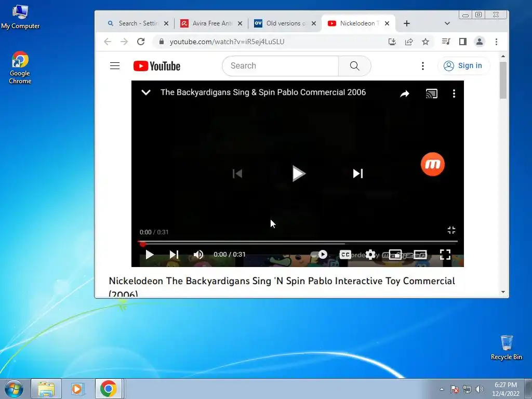Viewport: 532px width, 399px height.
Task: Go to previous video in overlay
Action: 237,174
